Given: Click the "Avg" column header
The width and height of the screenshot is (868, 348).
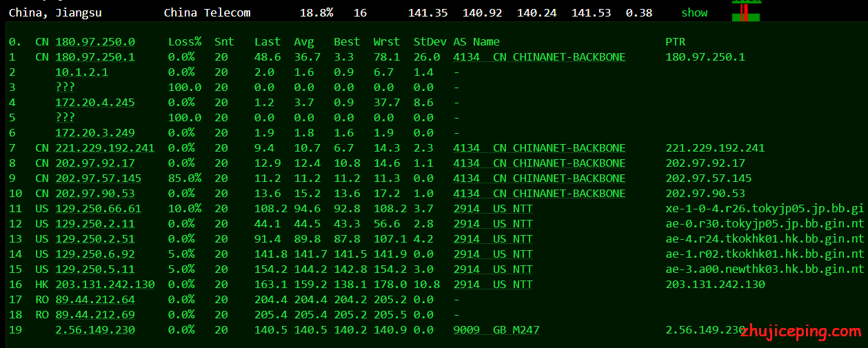Looking at the screenshot, I should [x=304, y=42].
